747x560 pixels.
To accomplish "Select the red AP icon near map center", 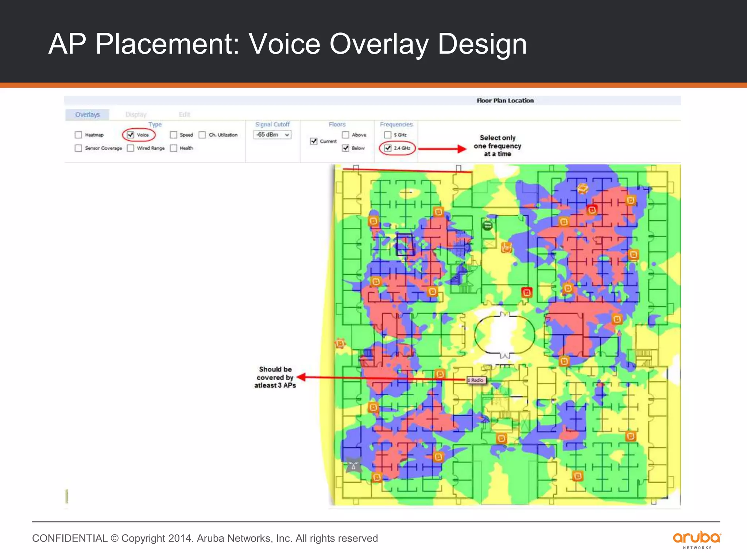I will [527, 292].
